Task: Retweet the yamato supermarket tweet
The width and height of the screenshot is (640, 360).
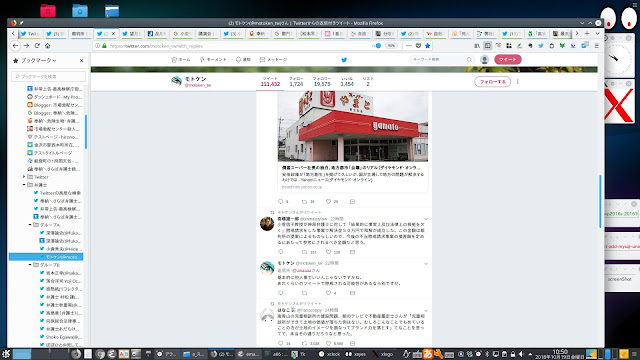Action: coord(304,202)
